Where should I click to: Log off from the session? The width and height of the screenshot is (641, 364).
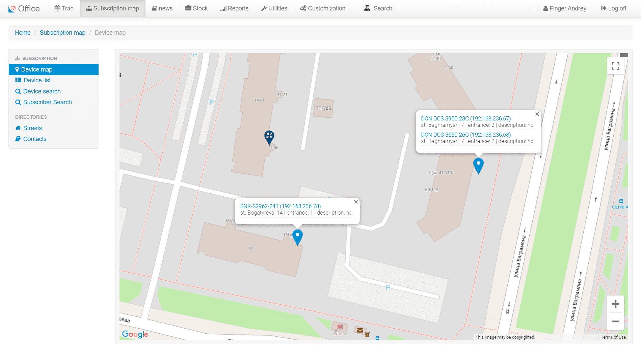(613, 8)
